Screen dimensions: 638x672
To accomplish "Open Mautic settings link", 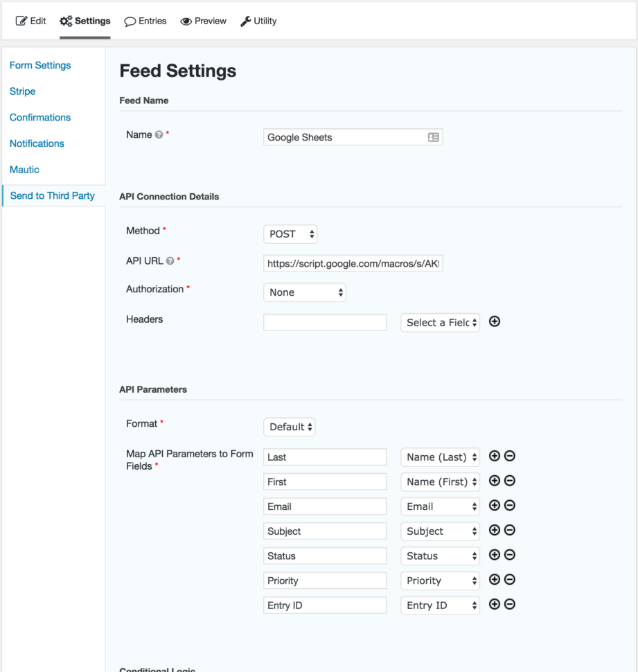I will click(x=24, y=170).
